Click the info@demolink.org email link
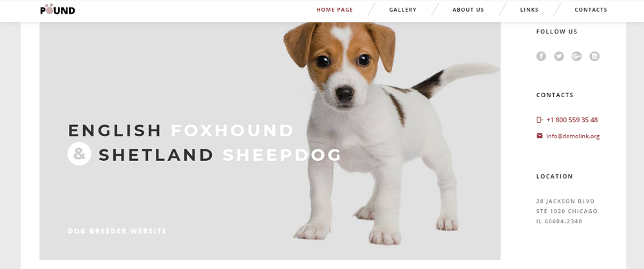The height and width of the screenshot is (269, 644). click(x=573, y=136)
